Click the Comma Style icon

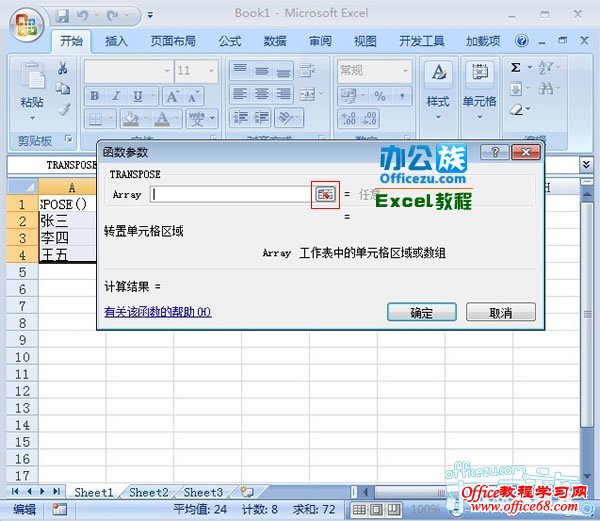coord(402,96)
